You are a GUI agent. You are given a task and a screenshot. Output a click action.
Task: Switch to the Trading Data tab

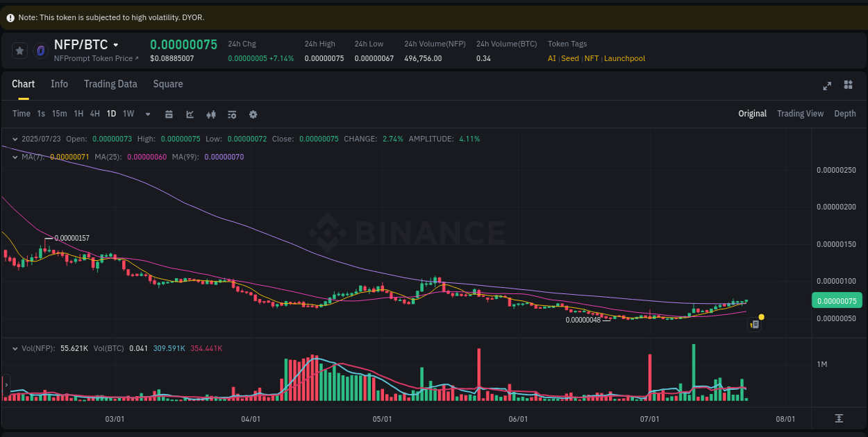tap(110, 84)
